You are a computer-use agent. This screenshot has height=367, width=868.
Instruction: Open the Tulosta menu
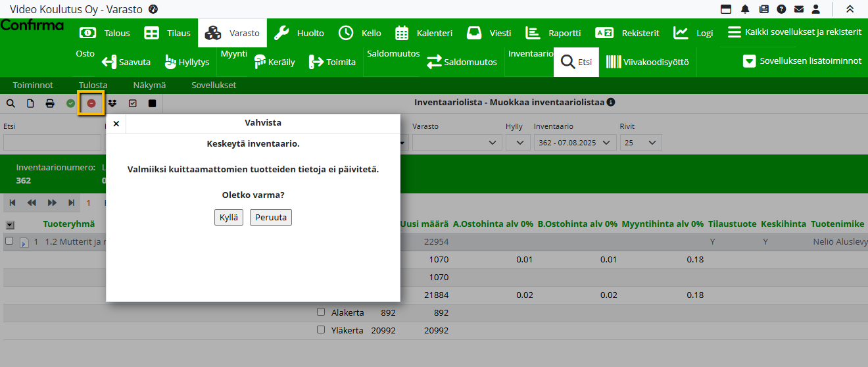(93, 85)
